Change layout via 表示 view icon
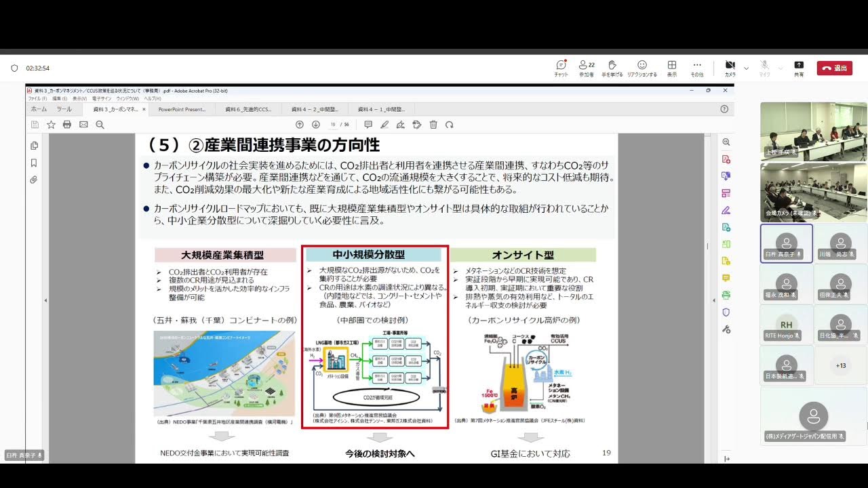Screen dimensions: 868x488 671,68
